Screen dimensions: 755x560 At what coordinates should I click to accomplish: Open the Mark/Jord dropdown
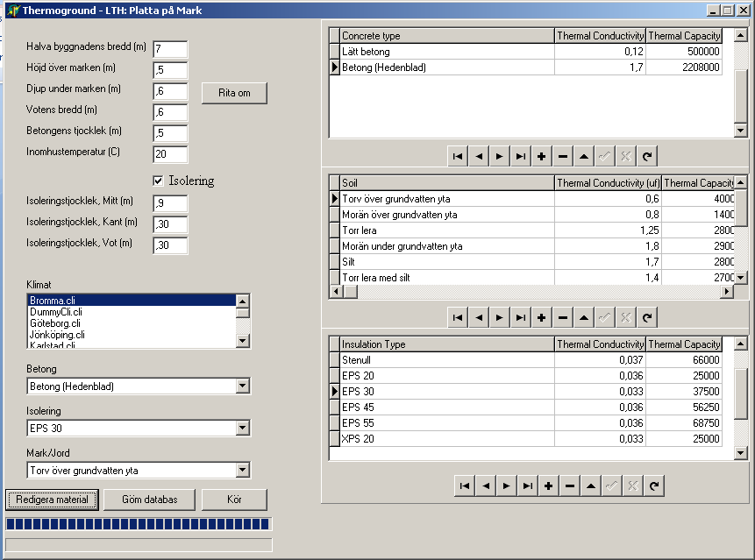pos(243,470)
